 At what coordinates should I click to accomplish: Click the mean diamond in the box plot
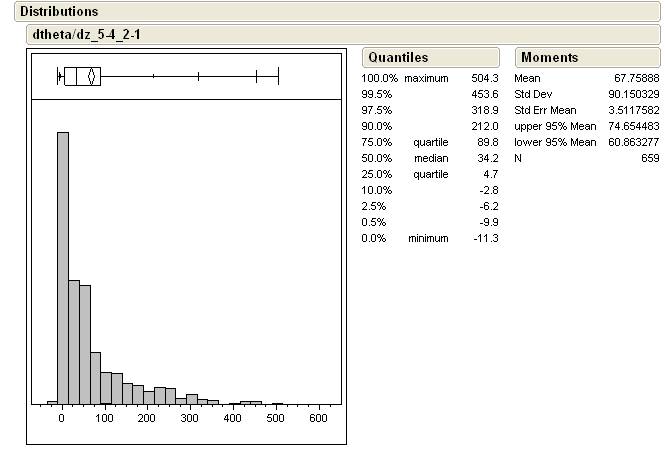(x=91, y=76)
